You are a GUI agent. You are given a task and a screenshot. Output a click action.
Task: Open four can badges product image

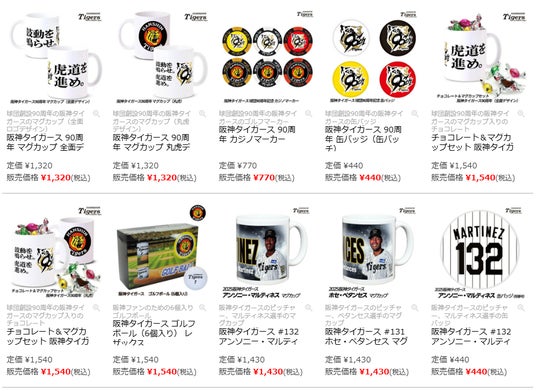tap(374, 58)
